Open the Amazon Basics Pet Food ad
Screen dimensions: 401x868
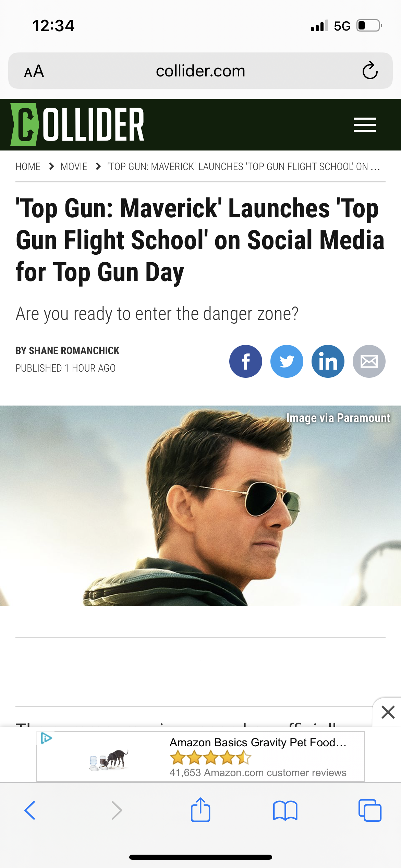(200, 757)
